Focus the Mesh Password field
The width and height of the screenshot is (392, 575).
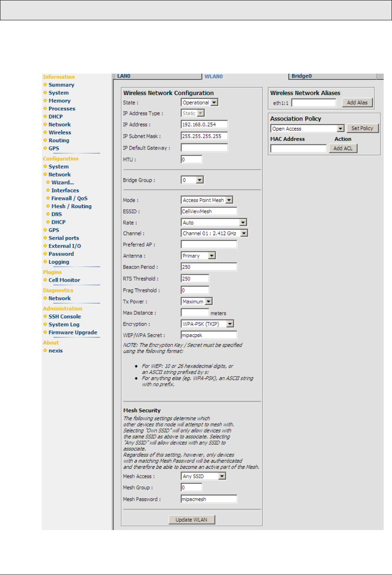(x=209, y=499)
